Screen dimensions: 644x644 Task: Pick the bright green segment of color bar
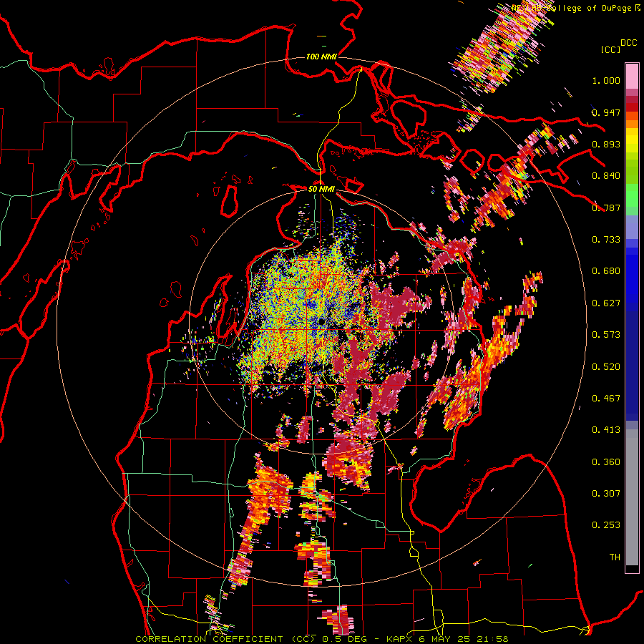(x=632, y=195)
